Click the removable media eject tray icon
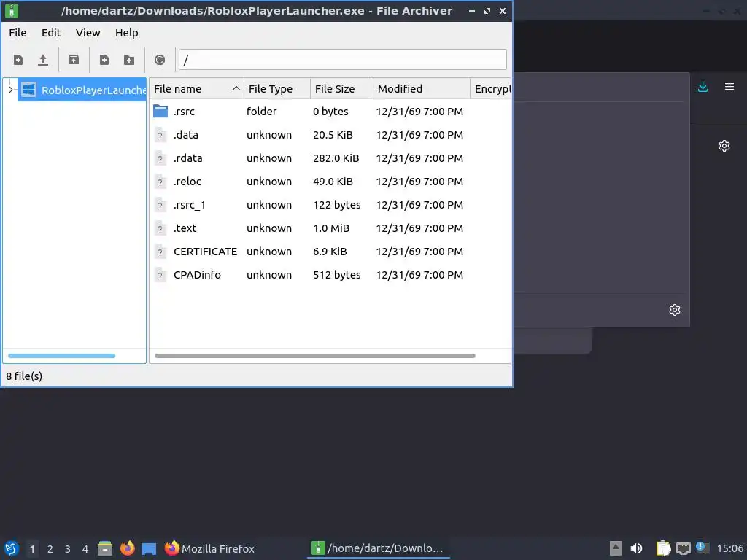The image size is (747, 560). coord(616,548)
